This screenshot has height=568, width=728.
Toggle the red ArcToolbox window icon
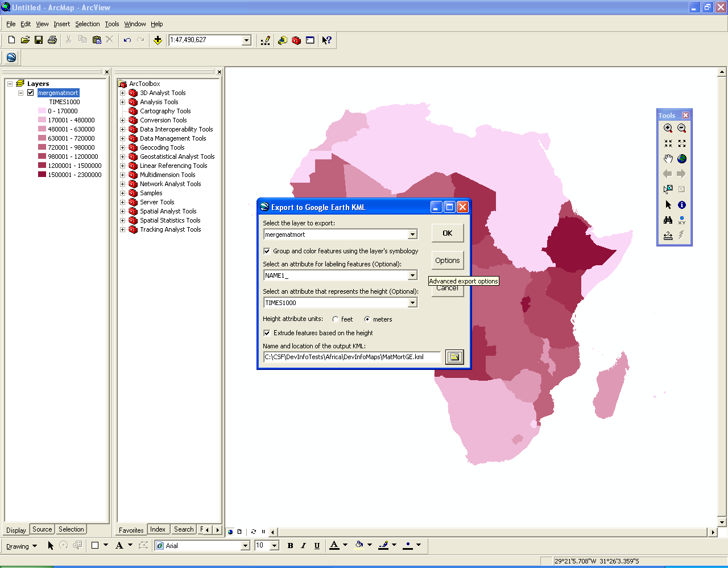(296, 40)
